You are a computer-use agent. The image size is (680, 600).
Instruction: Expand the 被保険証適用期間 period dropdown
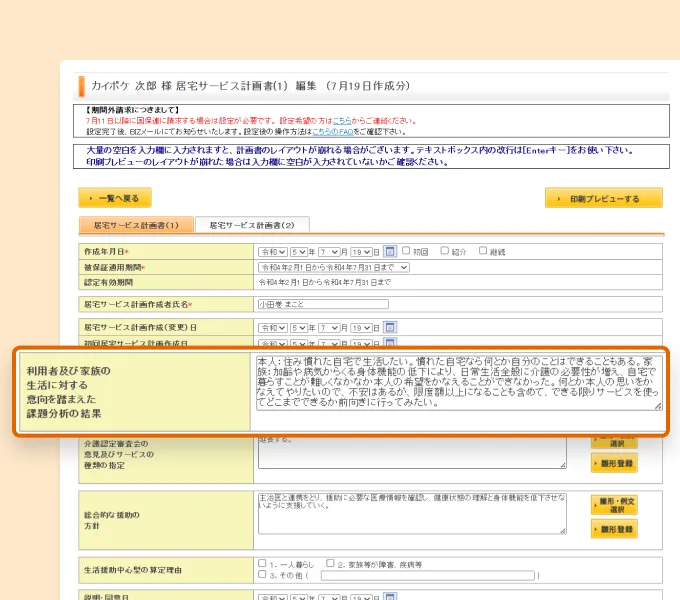pyautogui.click(x=334, y=267)
